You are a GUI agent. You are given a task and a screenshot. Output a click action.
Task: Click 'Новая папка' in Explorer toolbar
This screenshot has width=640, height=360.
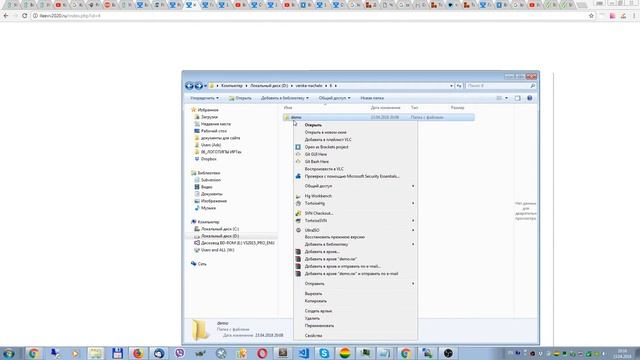[x=372, y=98]
